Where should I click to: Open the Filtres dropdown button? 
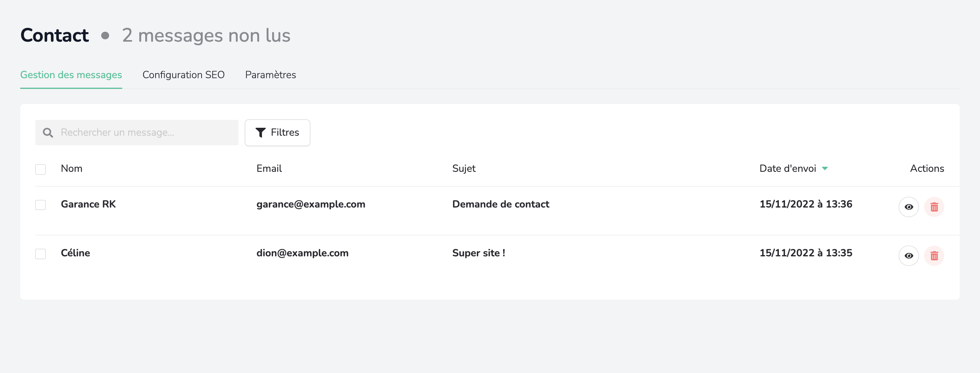(277, 133)
